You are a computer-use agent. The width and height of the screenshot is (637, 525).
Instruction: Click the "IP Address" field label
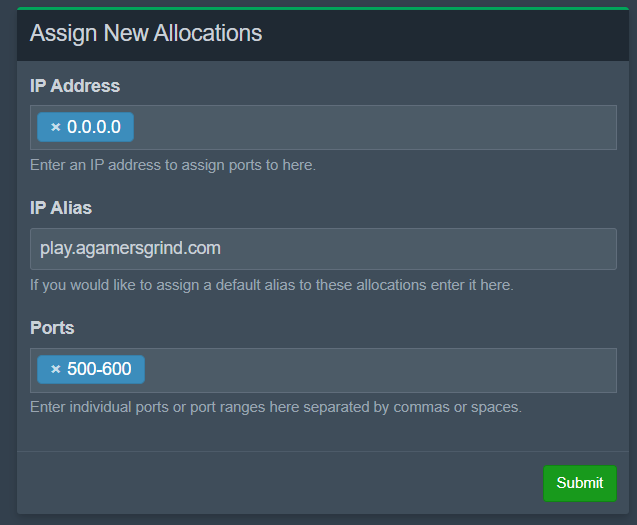click(x=75, y=86)
